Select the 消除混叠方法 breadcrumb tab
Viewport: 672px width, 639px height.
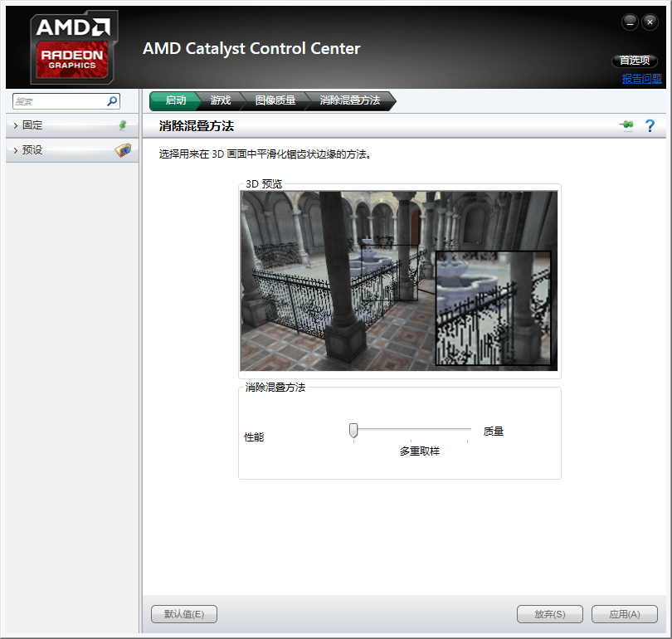click(349, 100)
